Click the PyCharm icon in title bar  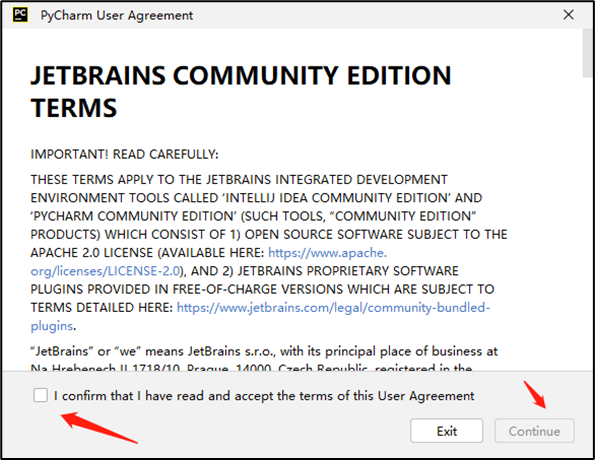pos(20,15)
